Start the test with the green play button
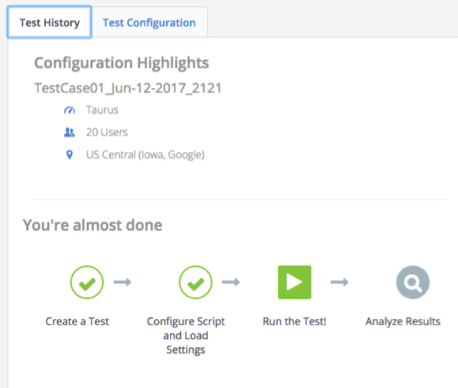Screen dimensions: 458x388 coord(295,282)
